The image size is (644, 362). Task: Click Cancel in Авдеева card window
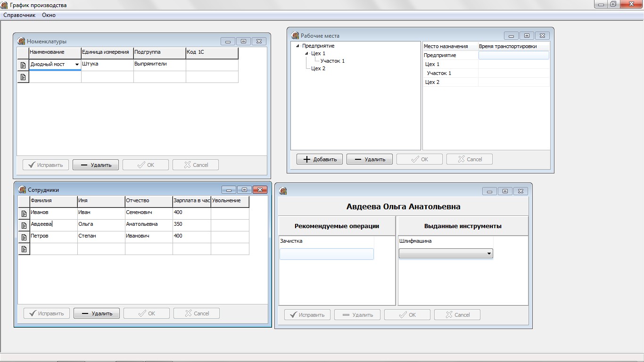(x=457, y=315)
